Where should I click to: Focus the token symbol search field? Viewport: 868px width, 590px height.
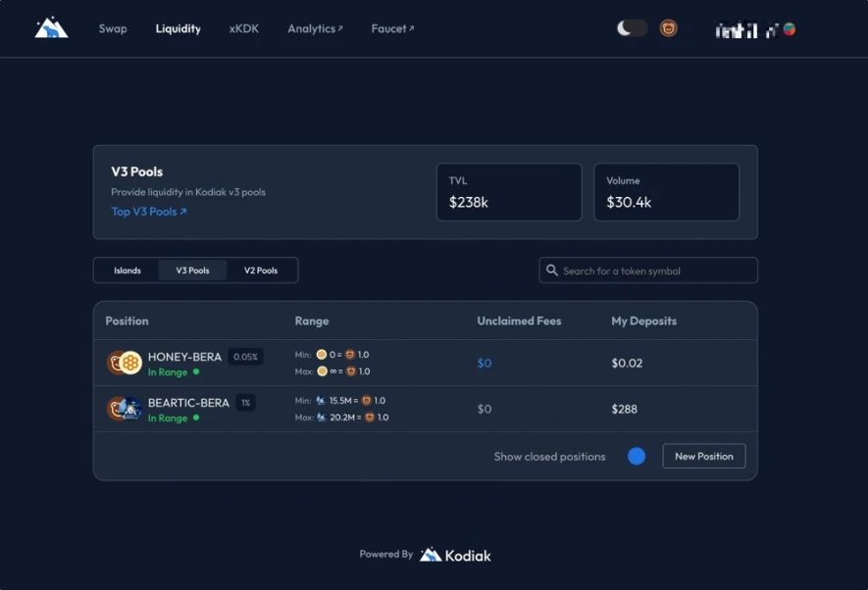(655, 270)
